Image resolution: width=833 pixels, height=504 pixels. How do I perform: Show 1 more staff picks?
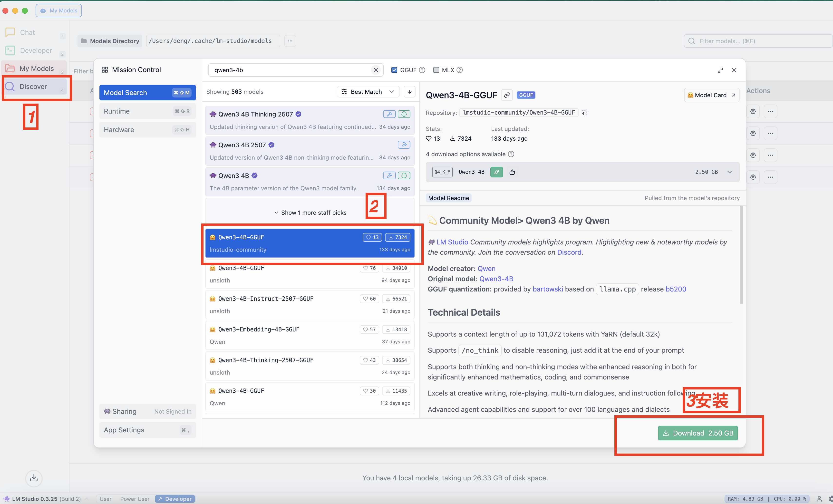(310, 213)
